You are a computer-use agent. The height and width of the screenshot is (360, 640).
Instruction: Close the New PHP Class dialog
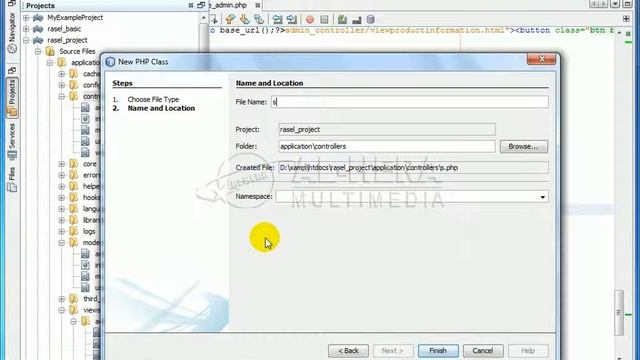(x=542, y=59)
